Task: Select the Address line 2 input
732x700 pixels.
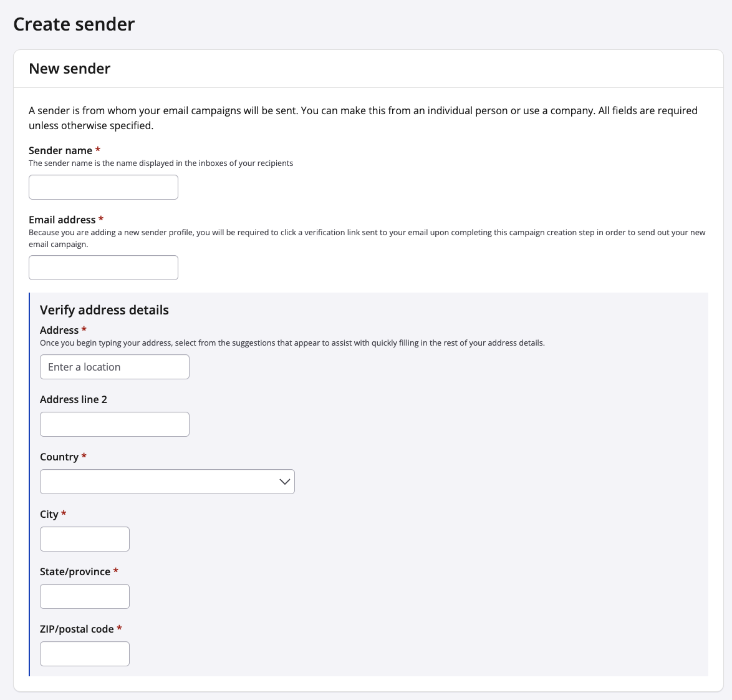Action: 115,424
